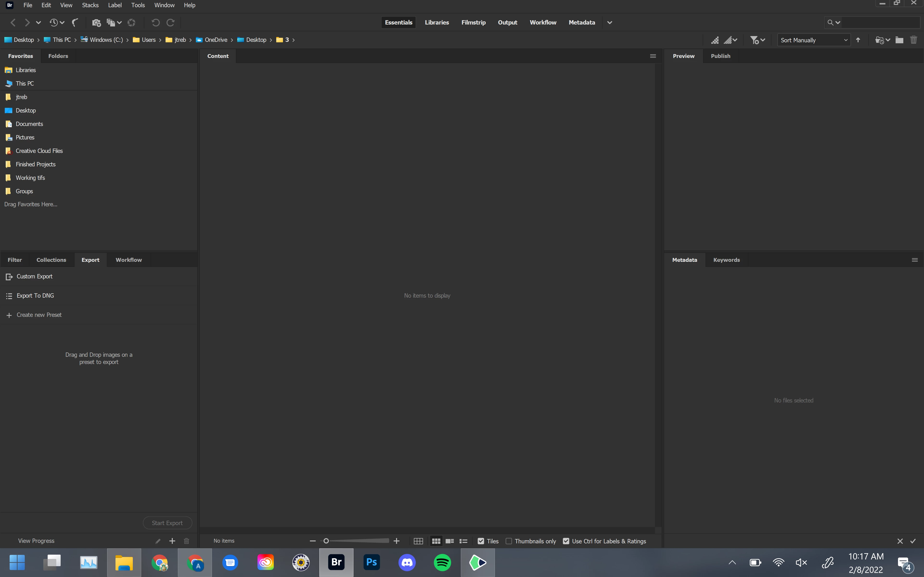The height and width of the screenshot is (577, 924).
Task: Click the boomerang Return to Photoshop icon
Action: [75, 23]
